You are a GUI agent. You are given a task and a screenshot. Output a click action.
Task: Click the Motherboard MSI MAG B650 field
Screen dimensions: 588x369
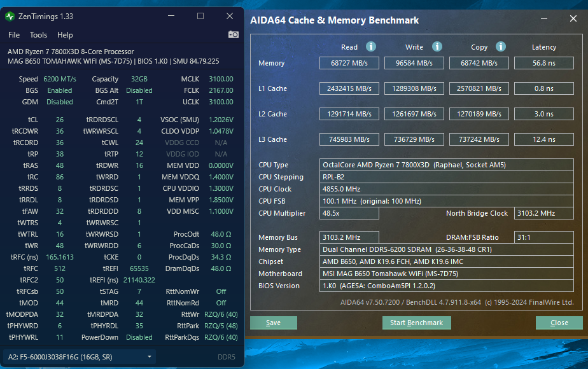click(446, 274)
